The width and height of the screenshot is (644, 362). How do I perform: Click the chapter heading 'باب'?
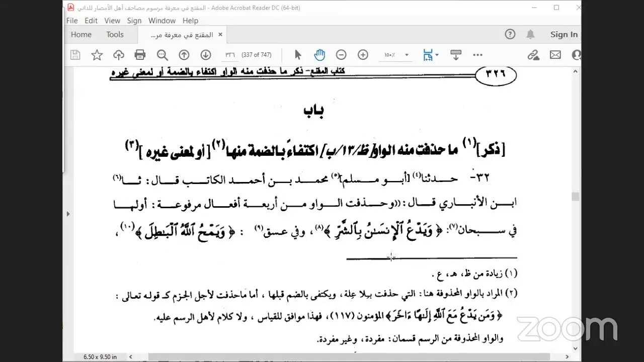[313, 112]
